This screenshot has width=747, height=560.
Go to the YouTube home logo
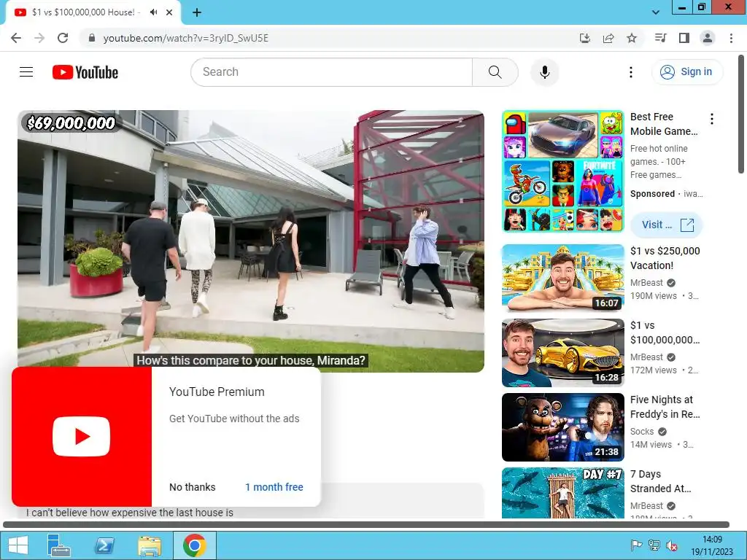pos(85,72)
